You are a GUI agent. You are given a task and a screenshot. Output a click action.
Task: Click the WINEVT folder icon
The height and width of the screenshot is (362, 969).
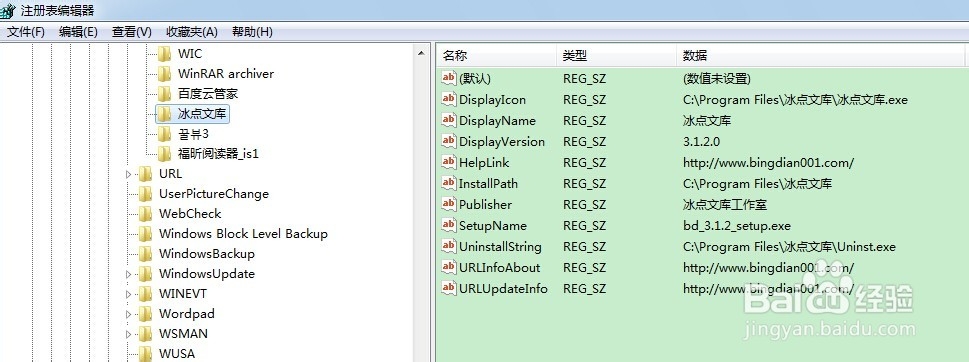click(x=145, y=293)
